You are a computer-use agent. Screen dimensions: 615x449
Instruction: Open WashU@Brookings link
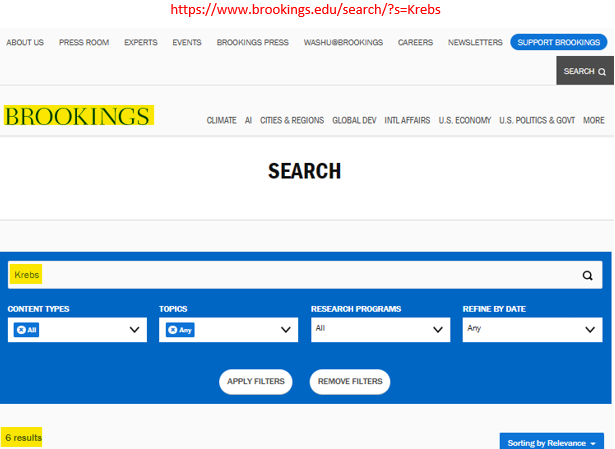[x=343, y=42]
